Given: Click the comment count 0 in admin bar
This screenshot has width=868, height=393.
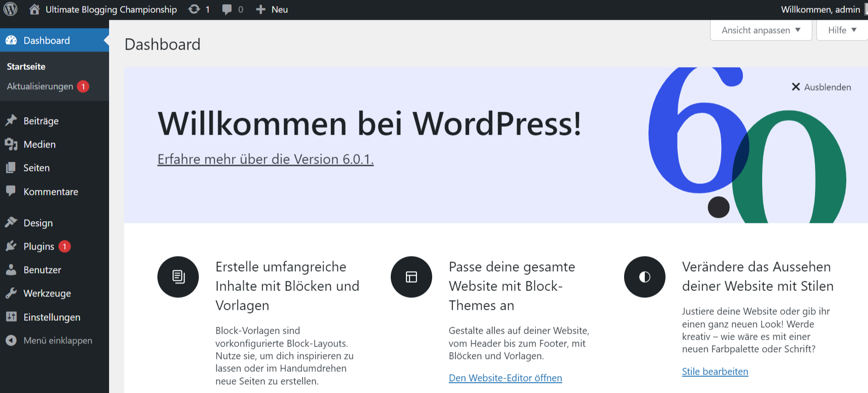Looking at the screenshot, I should [x=240, y=10].
